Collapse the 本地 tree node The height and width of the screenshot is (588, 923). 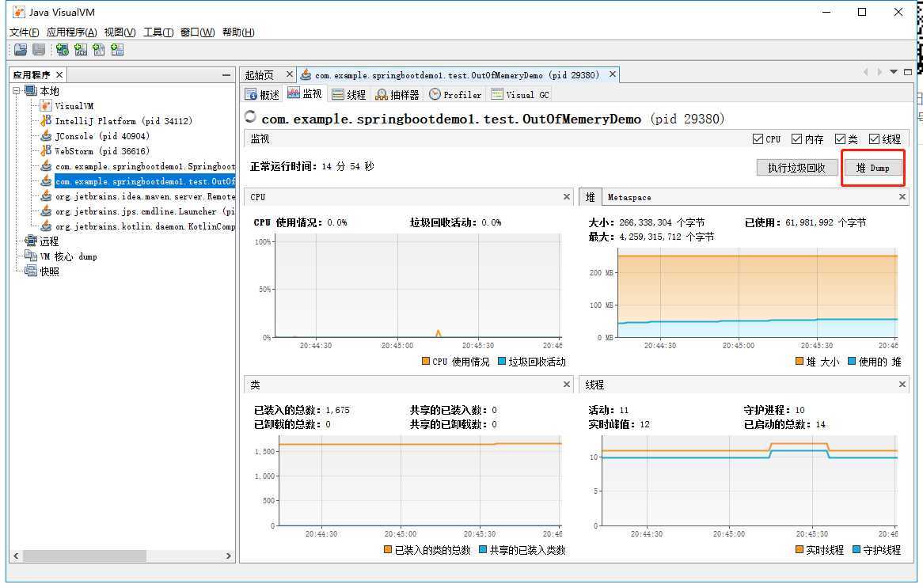pos(17,91)
